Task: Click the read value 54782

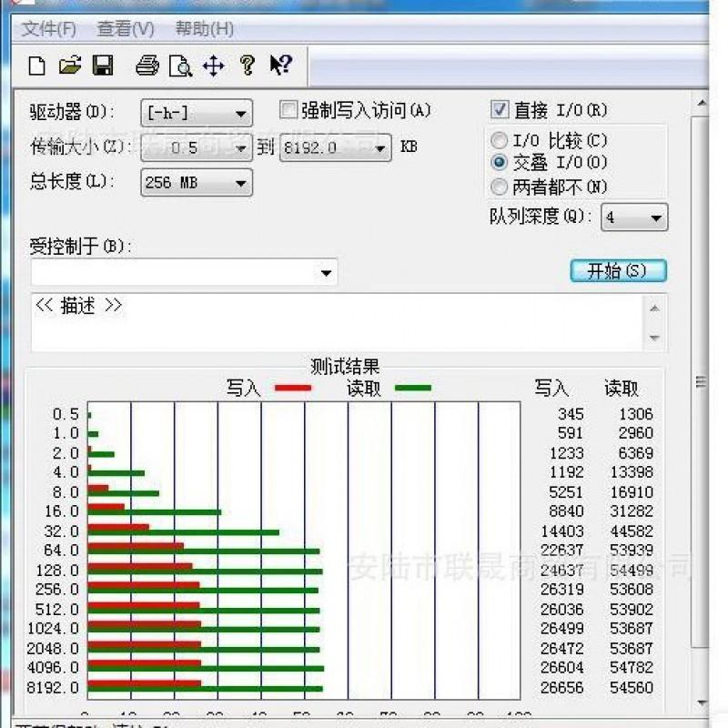Action: 632,667
